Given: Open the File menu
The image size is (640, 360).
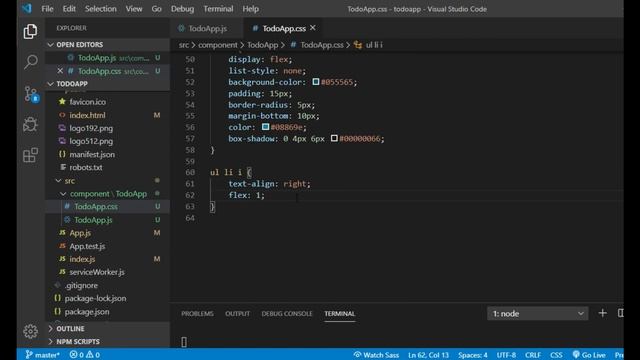Looking at the screenshot, I should click(47, 9).
